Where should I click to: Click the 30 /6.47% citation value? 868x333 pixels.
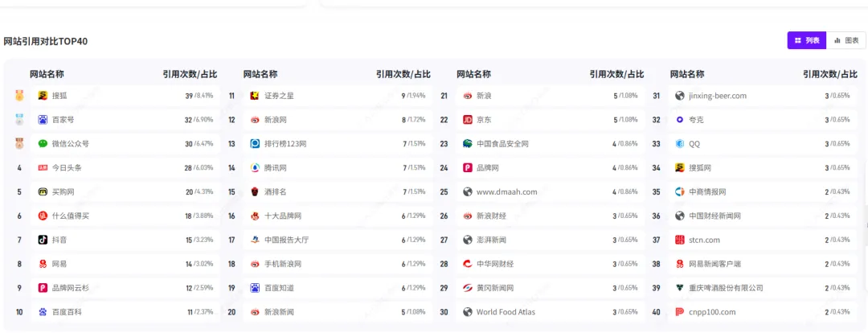click(x=199, y=143)
